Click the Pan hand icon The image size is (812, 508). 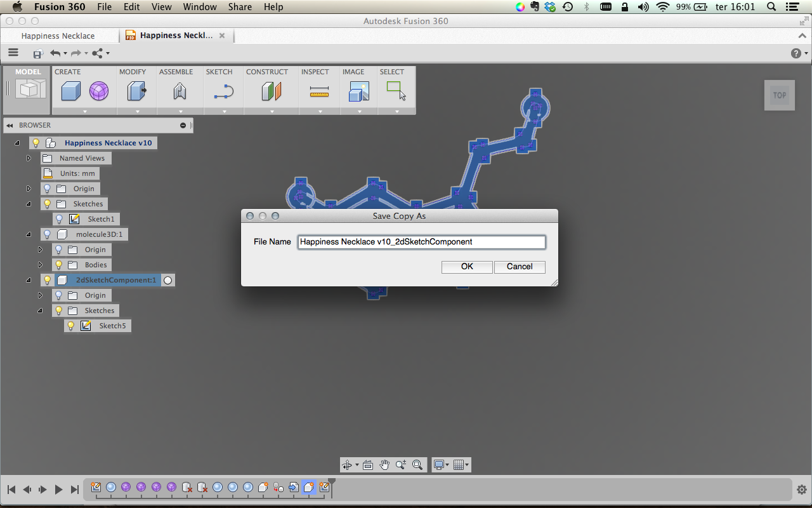pos(384,465)
